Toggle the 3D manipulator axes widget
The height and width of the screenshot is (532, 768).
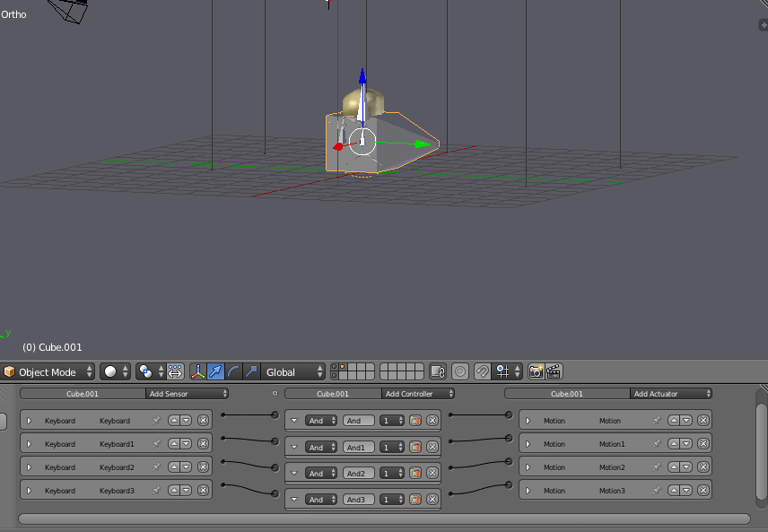(197, 371)
